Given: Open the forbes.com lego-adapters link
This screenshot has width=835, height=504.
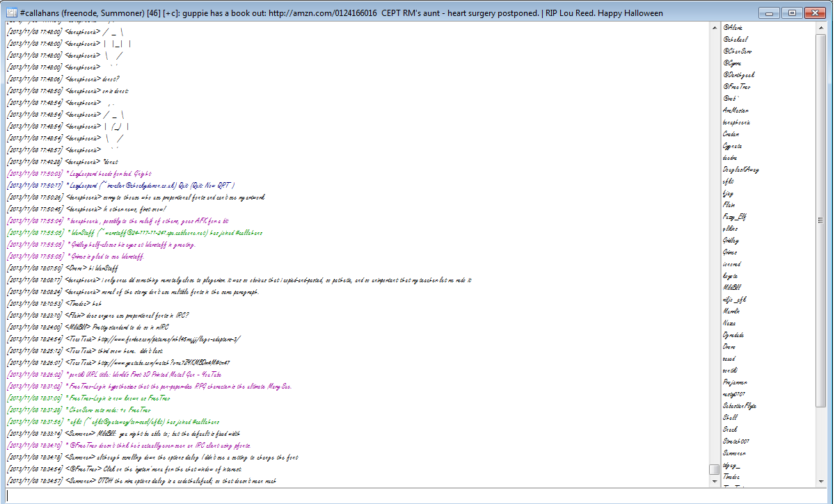Looking at the screenshot, I should (168, 339).
